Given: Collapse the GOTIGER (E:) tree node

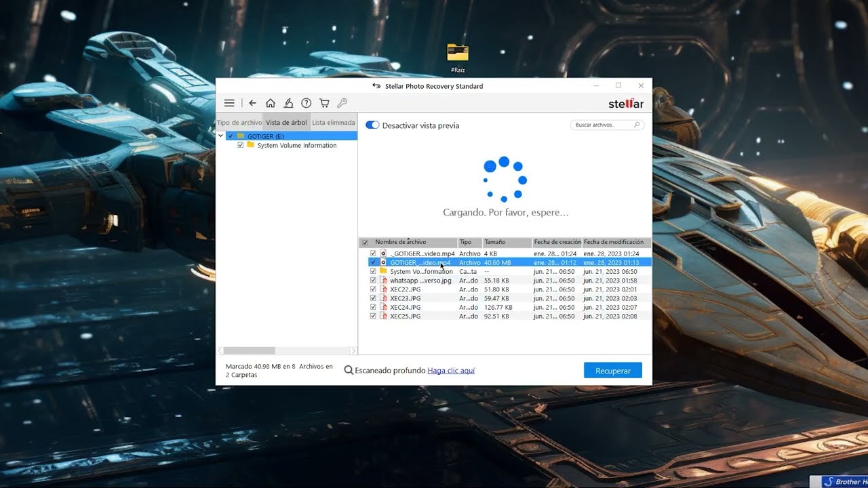Looking at the screenshot, I should coord(221,136).
